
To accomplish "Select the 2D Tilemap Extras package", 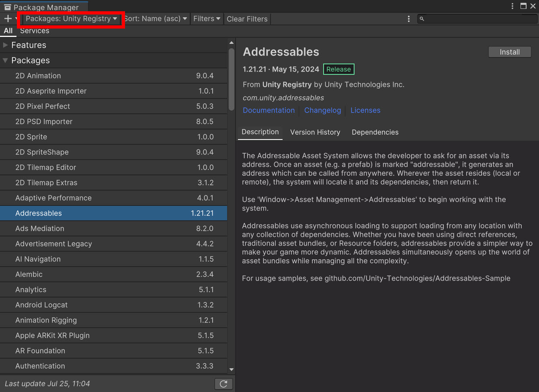I will 114,183.
